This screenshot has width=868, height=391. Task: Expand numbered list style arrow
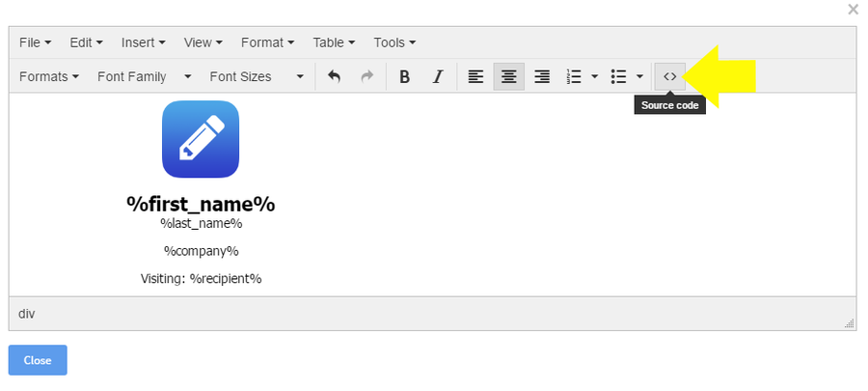(594, 76)
